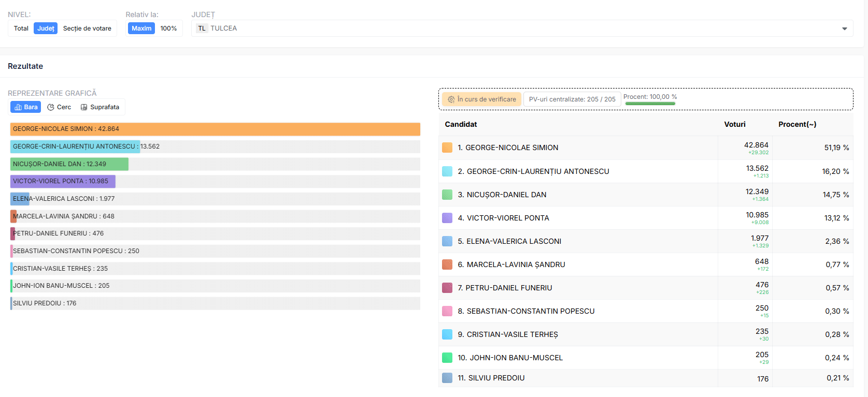Click orange swatch beside George-Nicolae Simion
The image size is (868, 397).
(447, 148)
